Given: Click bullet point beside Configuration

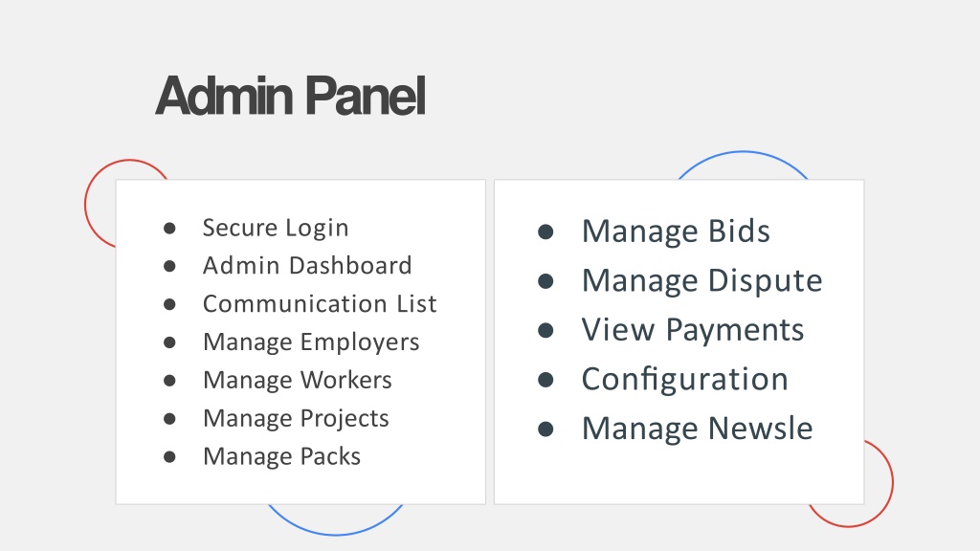Looking at the screenshot, I should [546, 380].
